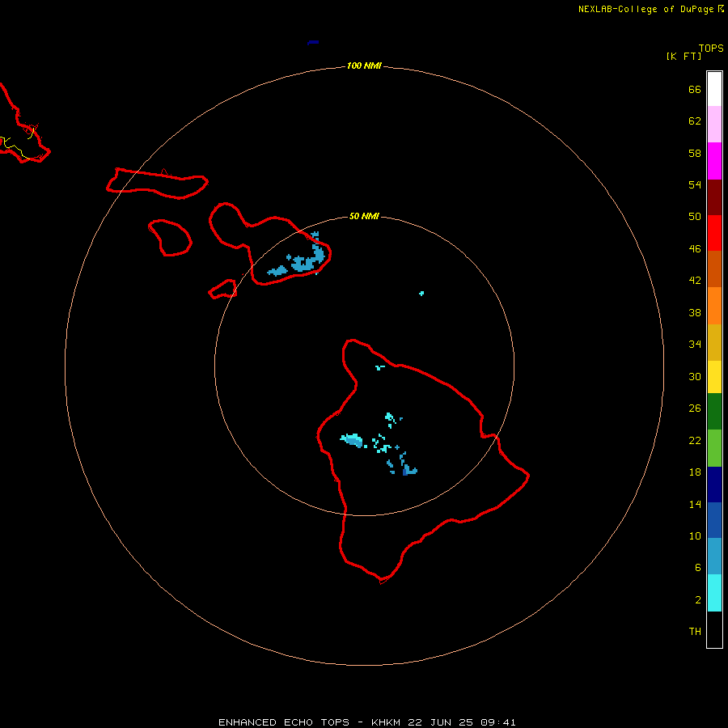Screen dimensions: 728x728
Task: Click the cyan echo blob on western Big Island
Action: click(x=353, y=440)
